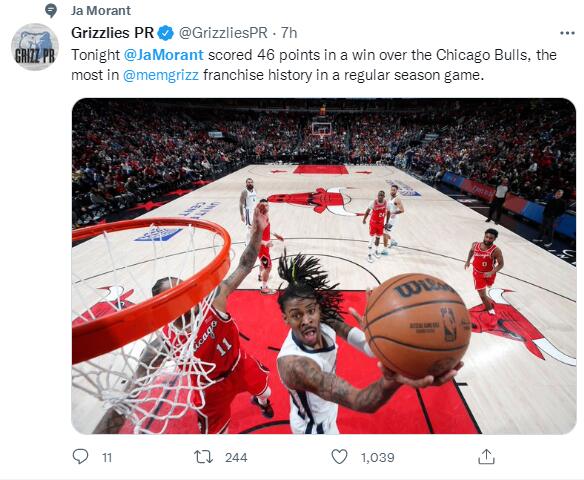Open the Ja Morant topic label
This screenshot has width=584, height=480.
101,10
